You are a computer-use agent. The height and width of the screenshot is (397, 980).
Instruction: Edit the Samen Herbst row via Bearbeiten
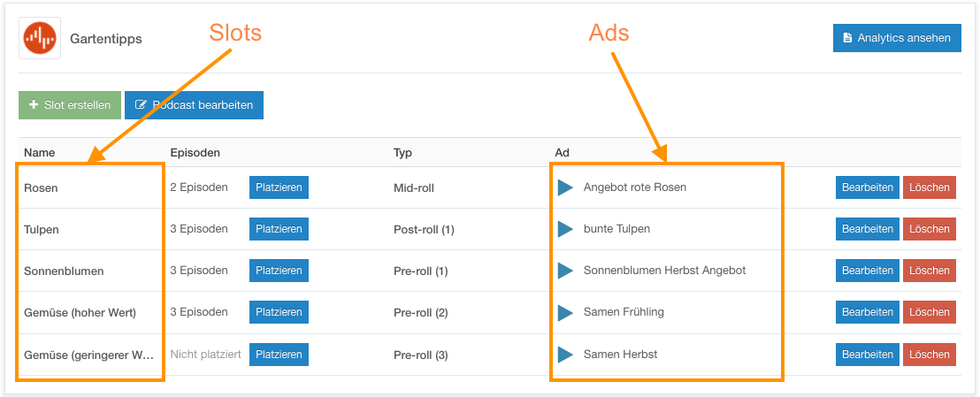(x=868, y=355)
